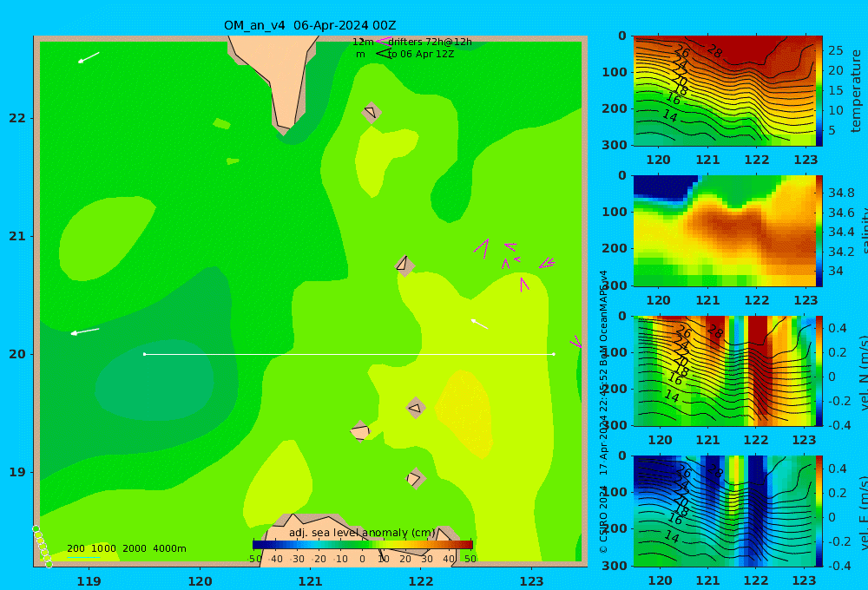The width and height of the screenshot is (868, 590).
Task: Click the 'temperature' axis label
Action: [x=857, y=91]
